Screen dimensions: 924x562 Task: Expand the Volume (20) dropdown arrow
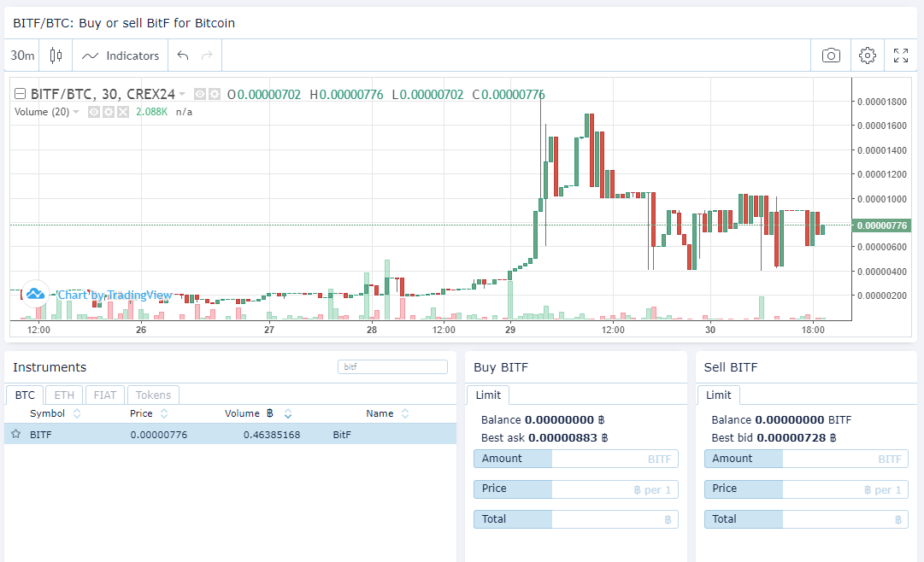(x=76, y=112)
